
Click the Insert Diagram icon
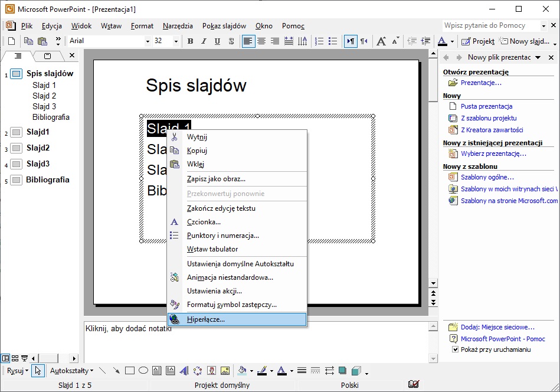[198, 371]
